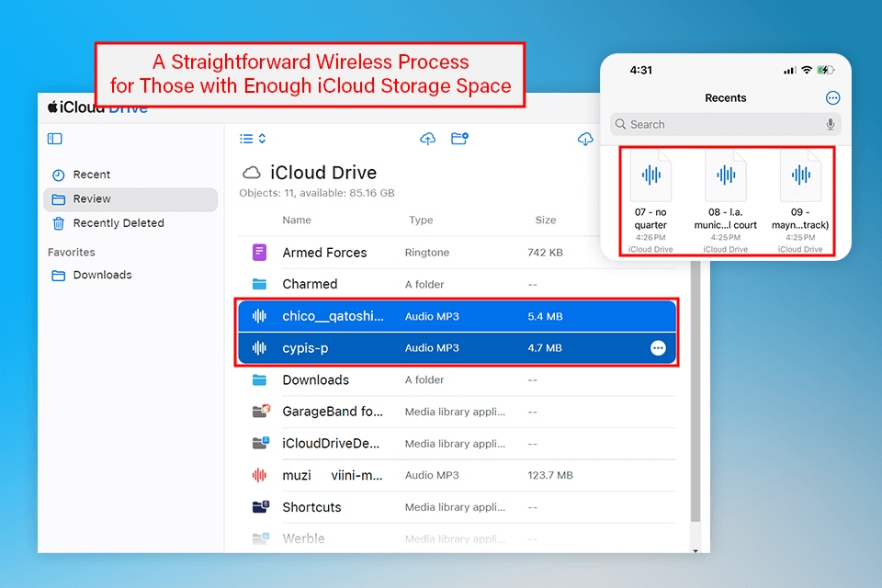Open the 08 - l.a. munic...l court thumbnail

point(726,201)
